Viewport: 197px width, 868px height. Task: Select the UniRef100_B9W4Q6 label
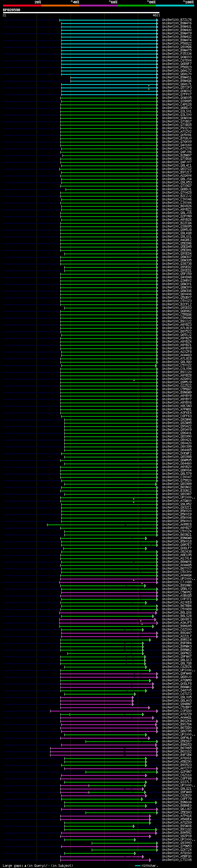point(176,81)
